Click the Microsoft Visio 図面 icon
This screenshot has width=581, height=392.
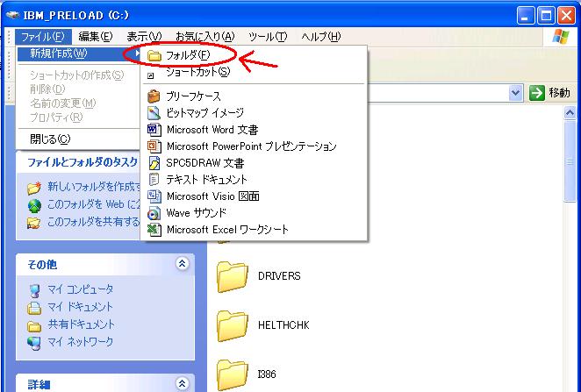[154, 196]
